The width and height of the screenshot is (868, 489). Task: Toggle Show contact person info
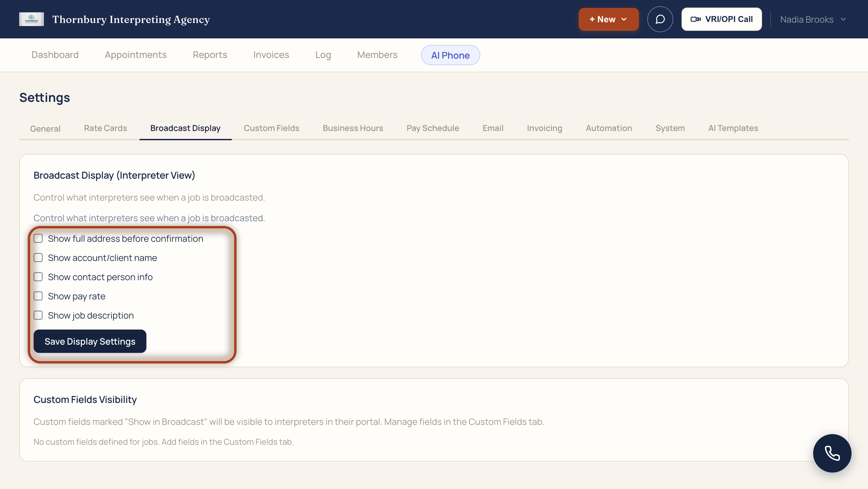[x=38, y=277]
